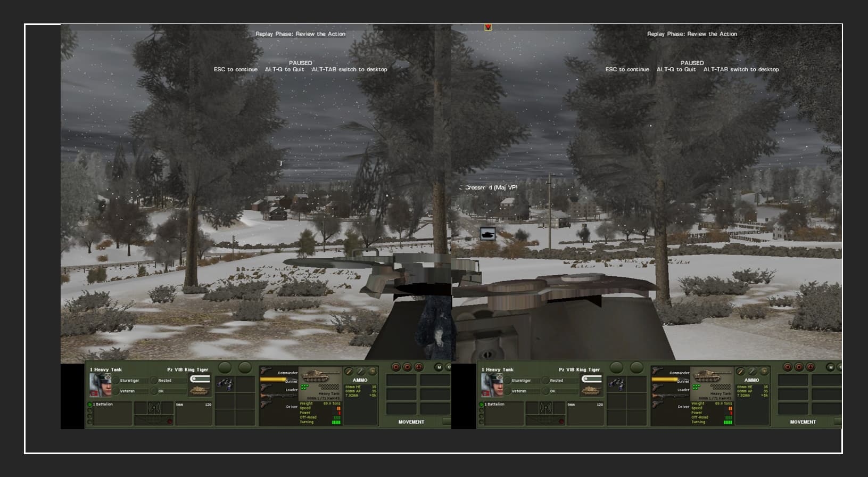Click the enemy tank contact icon on the map
This screenshot has height=477, width=868.
487,233
